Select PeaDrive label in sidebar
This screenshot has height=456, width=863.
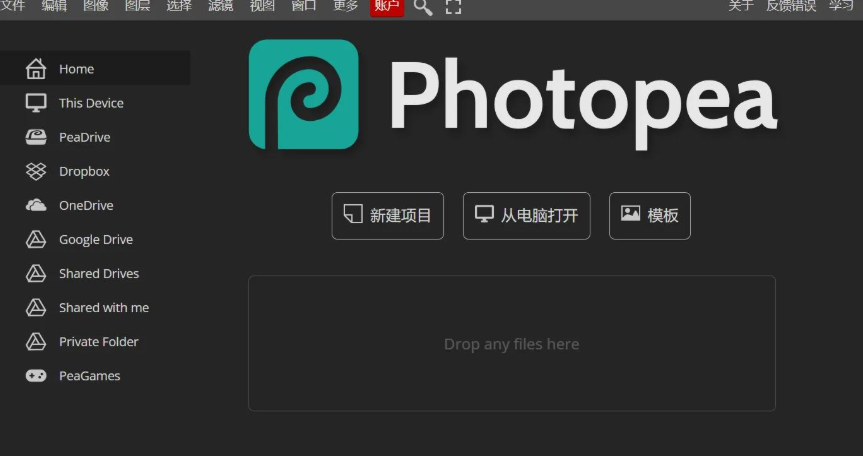click(85, 137)
